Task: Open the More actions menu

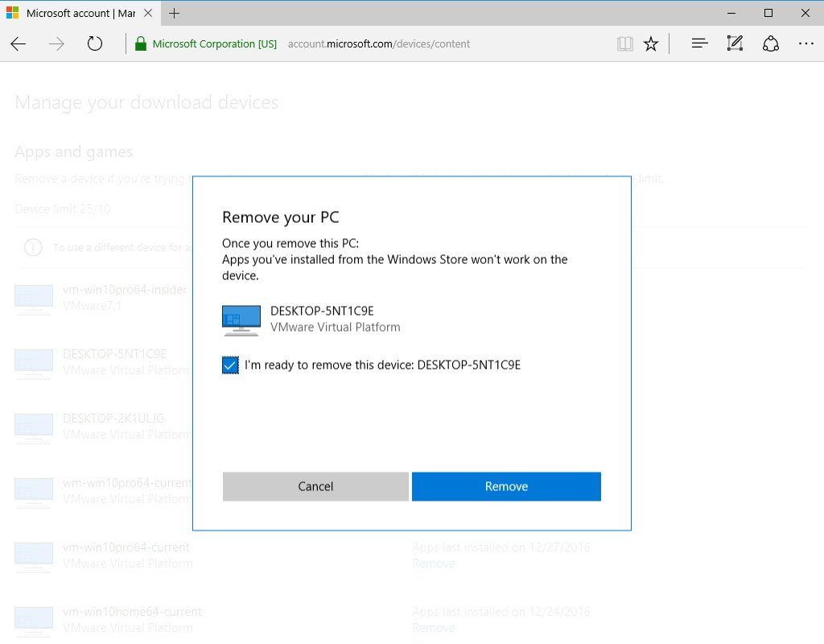Action: 804,43
